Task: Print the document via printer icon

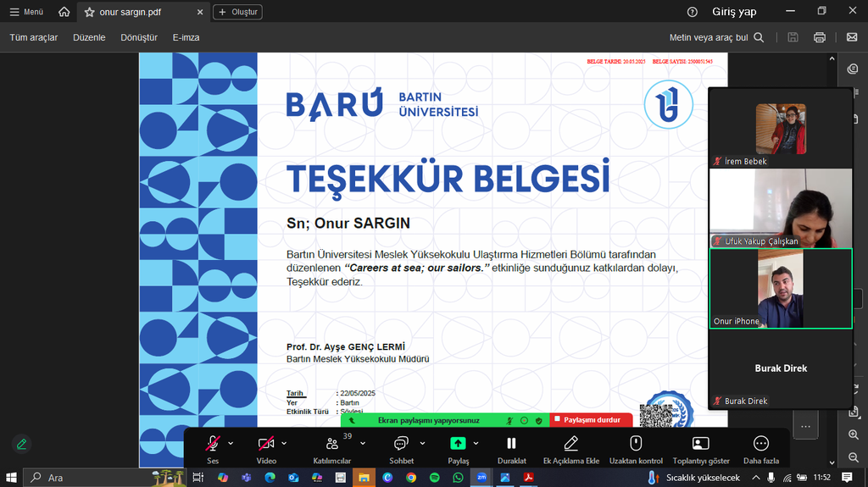Action: pyautogui.click(x=820, y=37)
